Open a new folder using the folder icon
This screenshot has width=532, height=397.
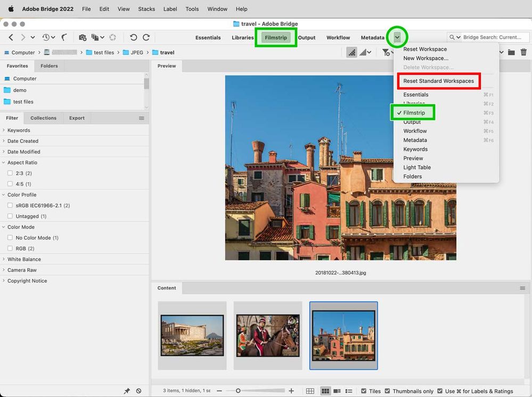(x=512, y=52)
